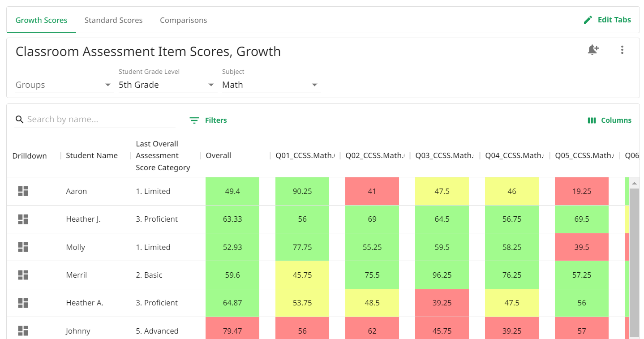Switch to the Comparisons tab
644x339 pixels.
tap(183, 20)
